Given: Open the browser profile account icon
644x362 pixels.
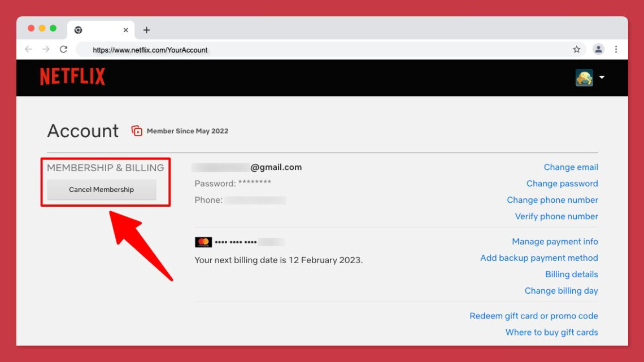Looking at the screenshot, I should (x=598, y=50).
